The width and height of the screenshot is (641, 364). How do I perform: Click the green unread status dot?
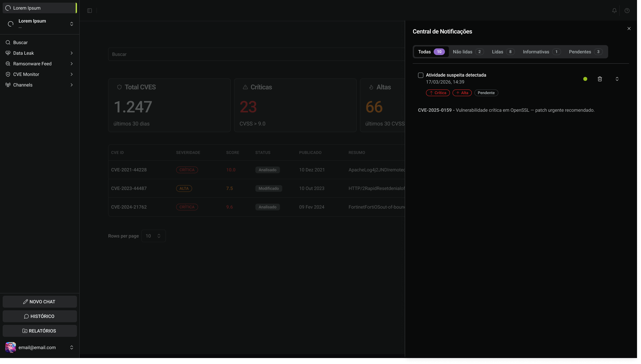[585, 79]
